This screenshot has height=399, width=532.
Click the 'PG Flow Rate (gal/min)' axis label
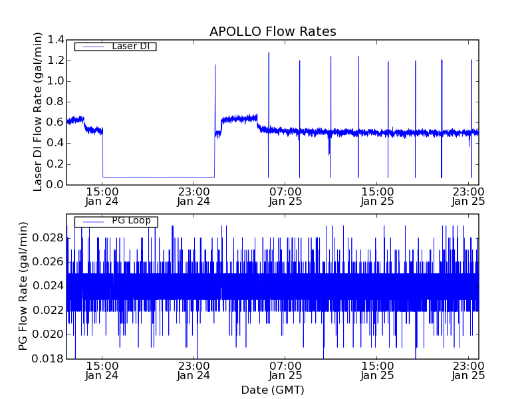[x=23, y=286]
